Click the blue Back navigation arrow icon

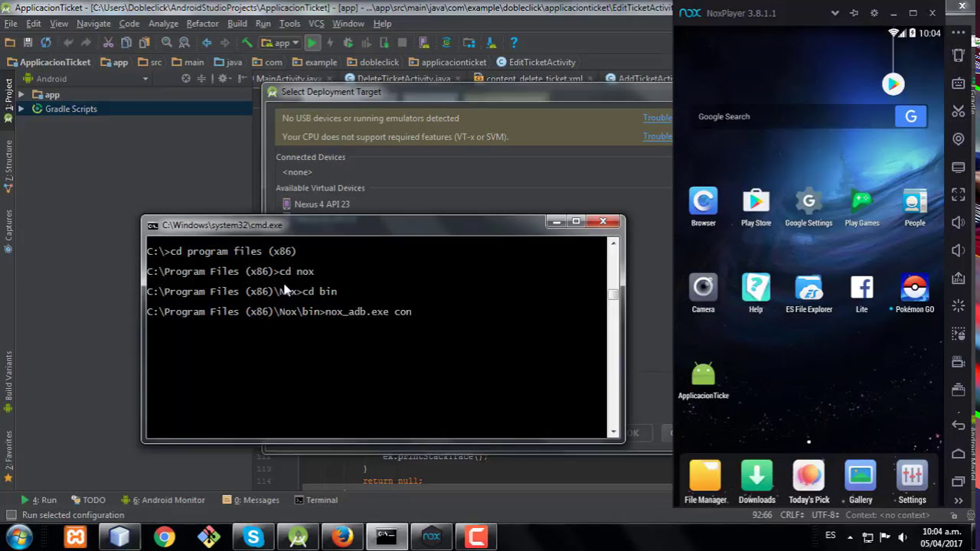tap(207, 43)
